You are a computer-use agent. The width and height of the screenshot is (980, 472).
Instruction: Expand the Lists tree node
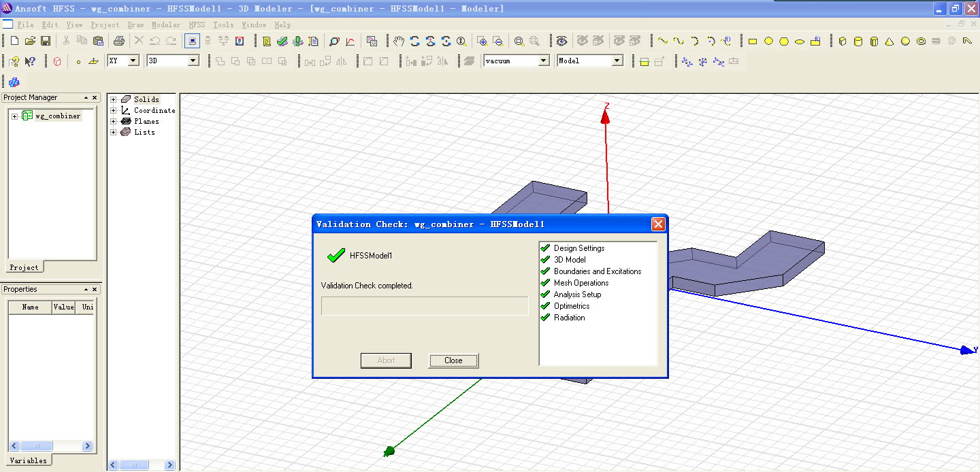(114, 132)
